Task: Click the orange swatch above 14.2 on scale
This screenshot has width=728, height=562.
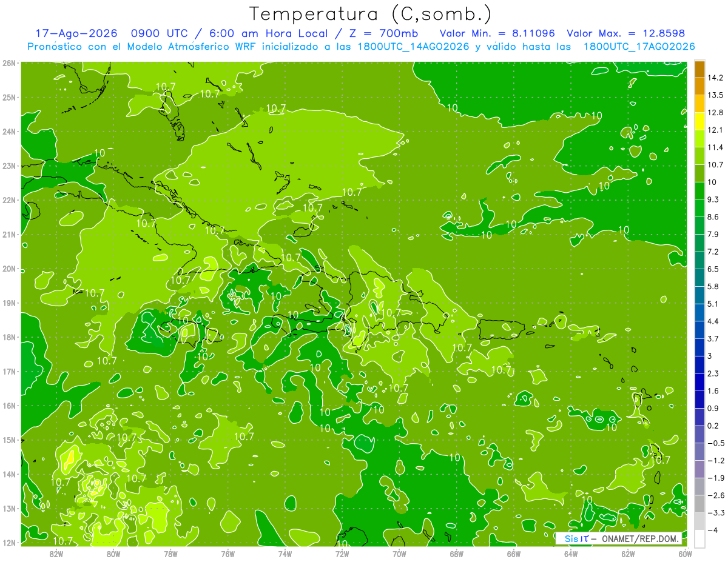Action: tap(699, 69)
